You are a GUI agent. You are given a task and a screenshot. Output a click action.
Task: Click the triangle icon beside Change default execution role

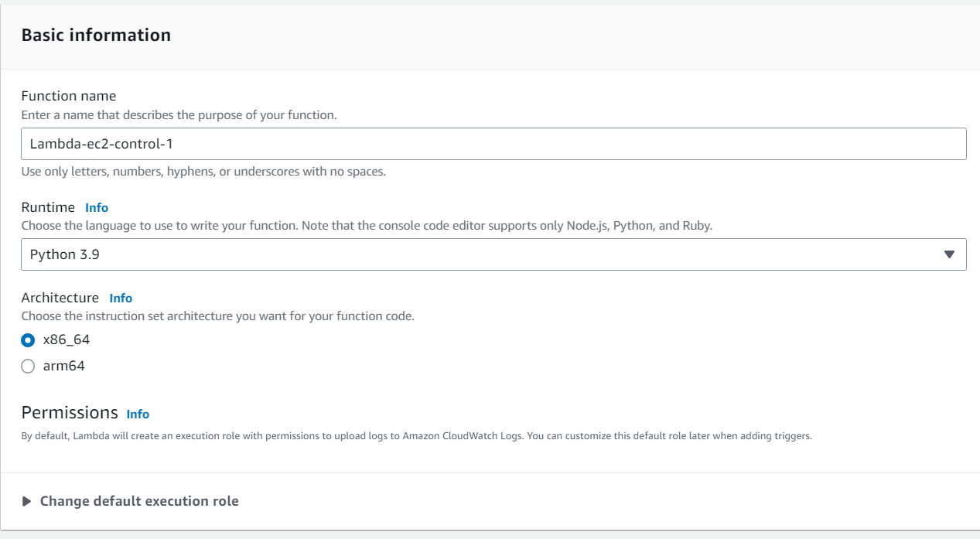click(26, 501)
